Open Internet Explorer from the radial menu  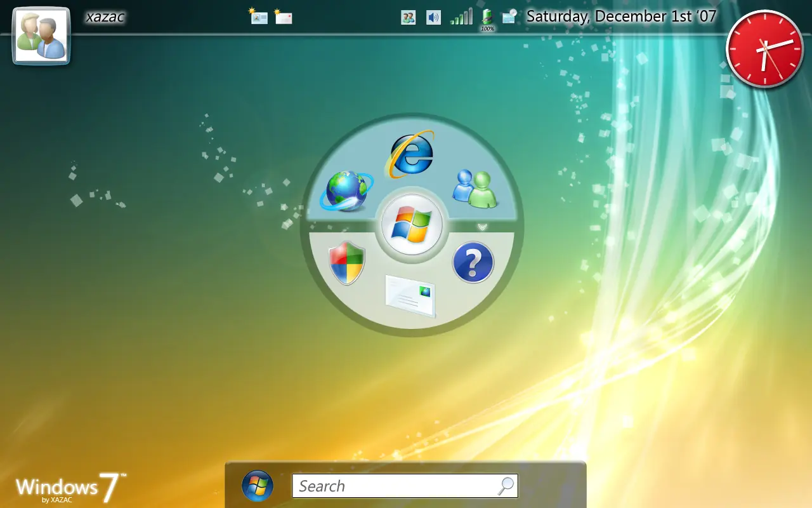pos(412,154)
